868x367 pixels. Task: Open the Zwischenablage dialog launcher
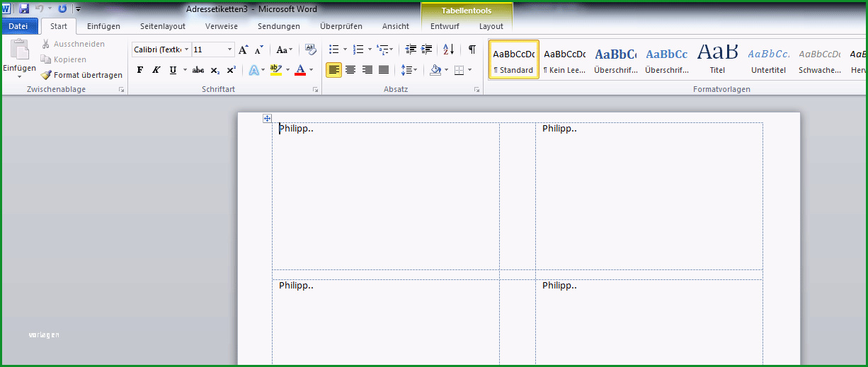(x=121, y=90)
